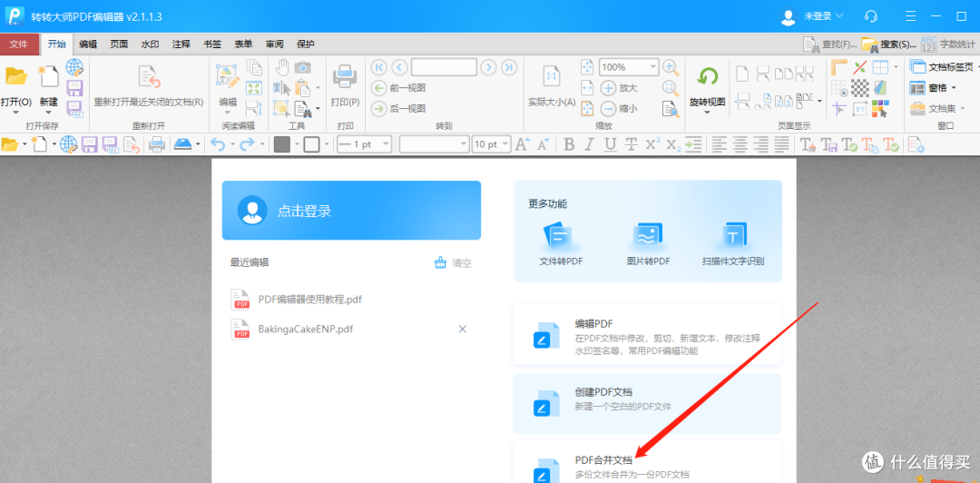Expand the Open (打开) dropdown arrow
This screenshot has height=483, width=980.
[16, 112]
